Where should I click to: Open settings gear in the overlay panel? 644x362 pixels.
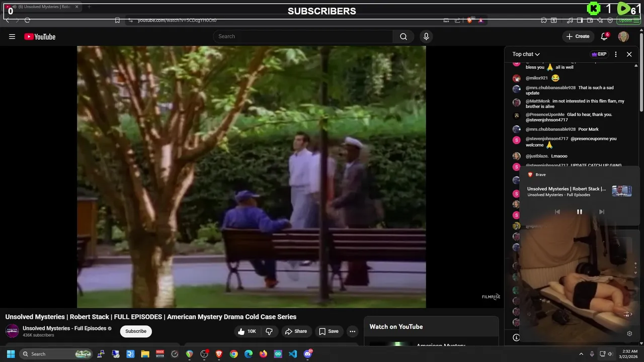[x=629, y=333]
